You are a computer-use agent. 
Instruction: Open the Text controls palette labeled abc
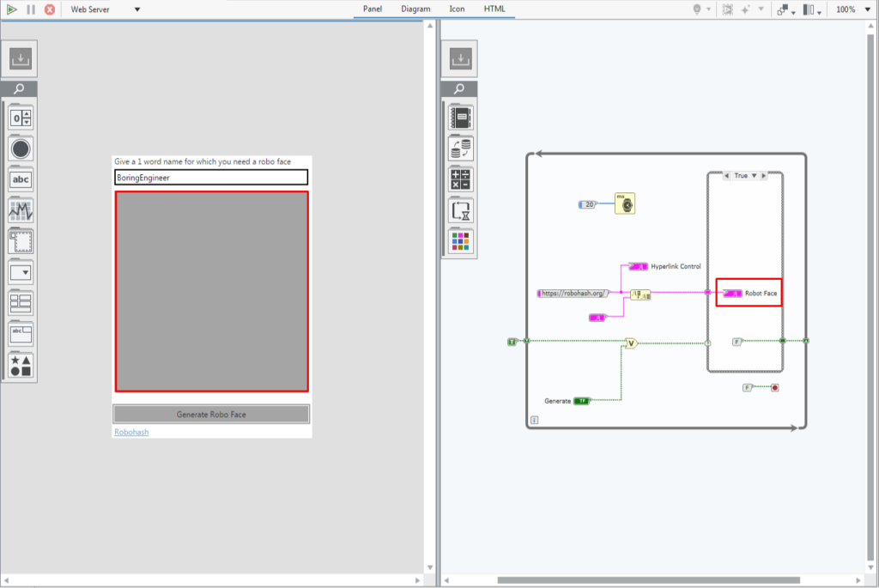[21, 180]
